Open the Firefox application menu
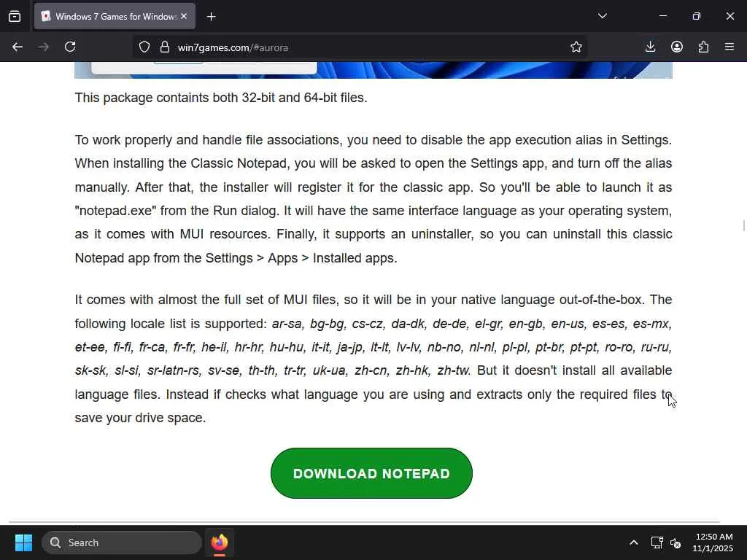Image resolution: width=747 pixels, height=560 pixels. click(729, 47)
